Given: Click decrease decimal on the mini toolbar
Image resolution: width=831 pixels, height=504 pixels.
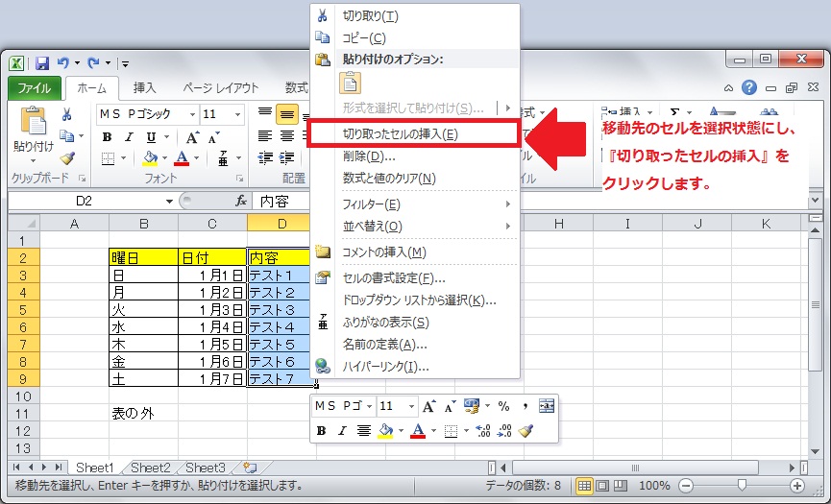Looking at the screenshot, I should (x=504, y=430).
